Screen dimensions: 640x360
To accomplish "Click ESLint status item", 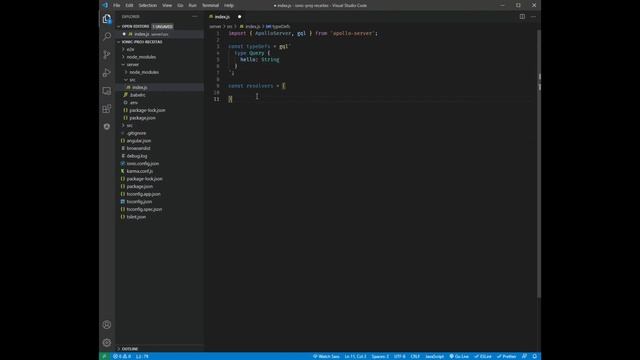I will (483, 356).
